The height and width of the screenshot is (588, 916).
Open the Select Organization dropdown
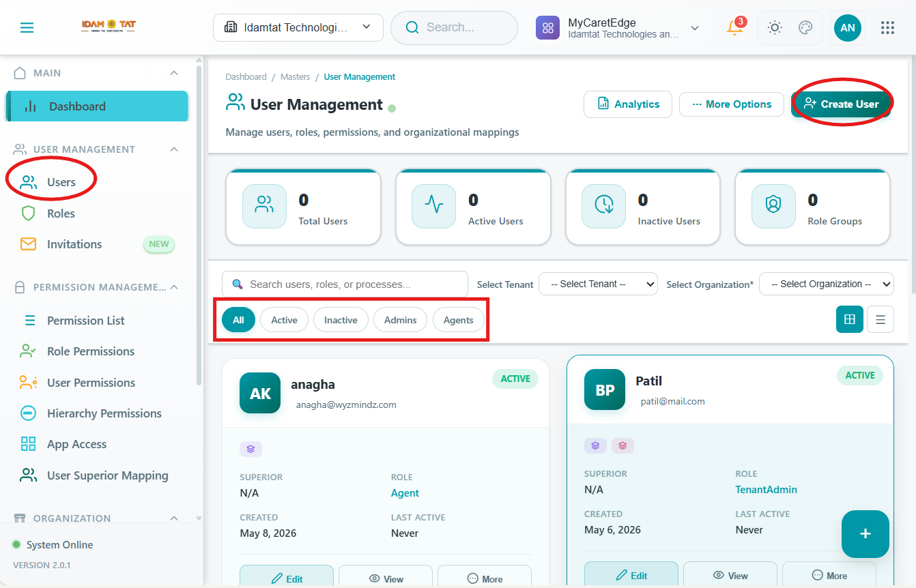pyautogui.click(x=827, y=284)
